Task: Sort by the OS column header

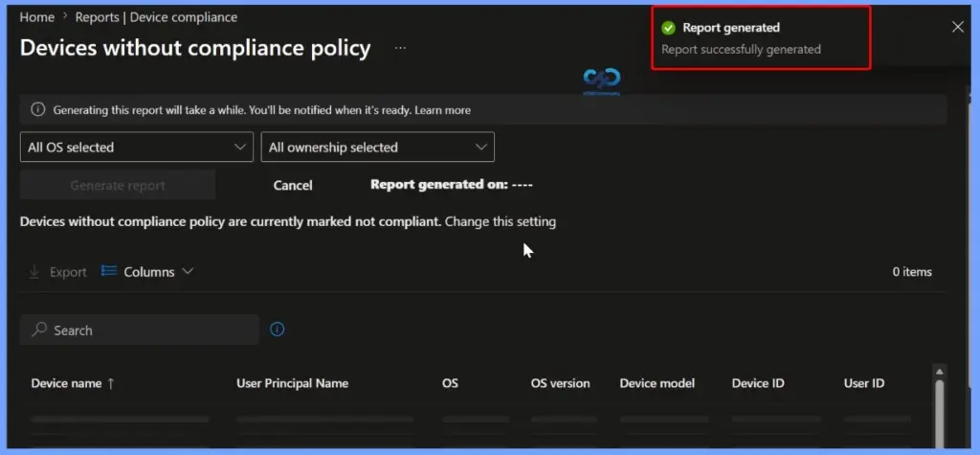Action: [450, 383]
